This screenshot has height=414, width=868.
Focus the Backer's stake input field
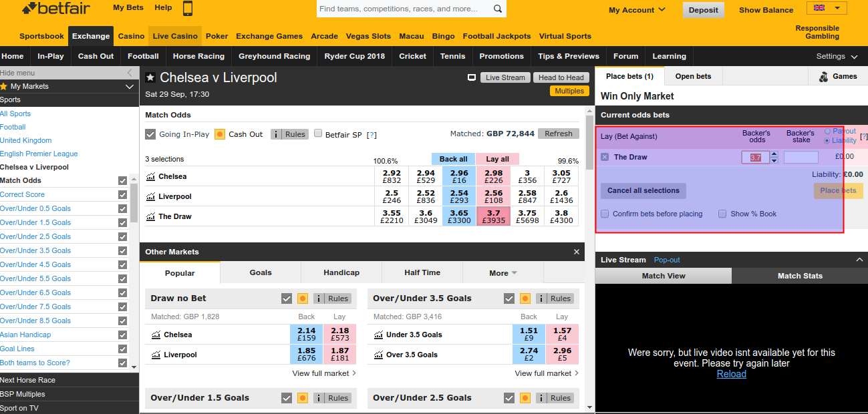click(801, 158)
